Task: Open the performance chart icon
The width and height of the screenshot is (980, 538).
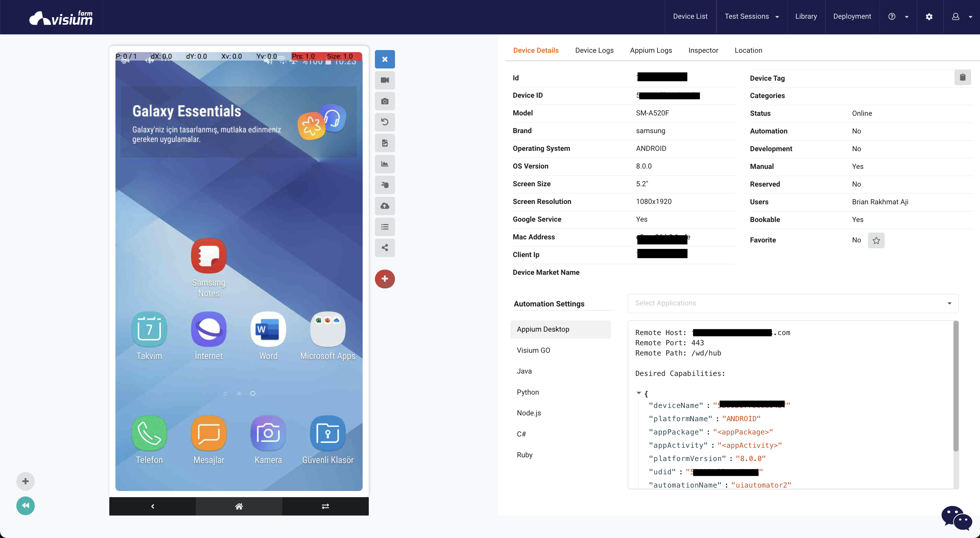Action: [x=385, y=164]
